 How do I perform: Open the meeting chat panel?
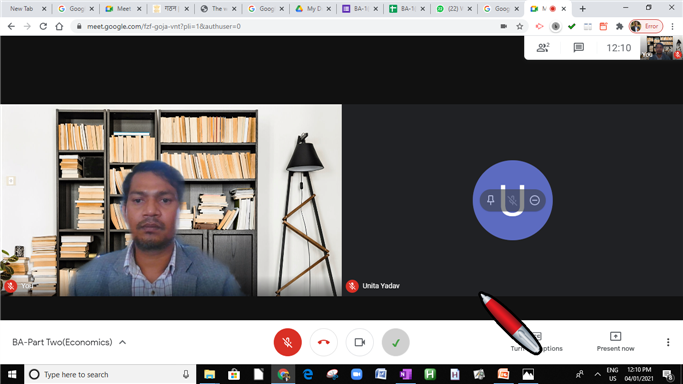pos(578,47)
